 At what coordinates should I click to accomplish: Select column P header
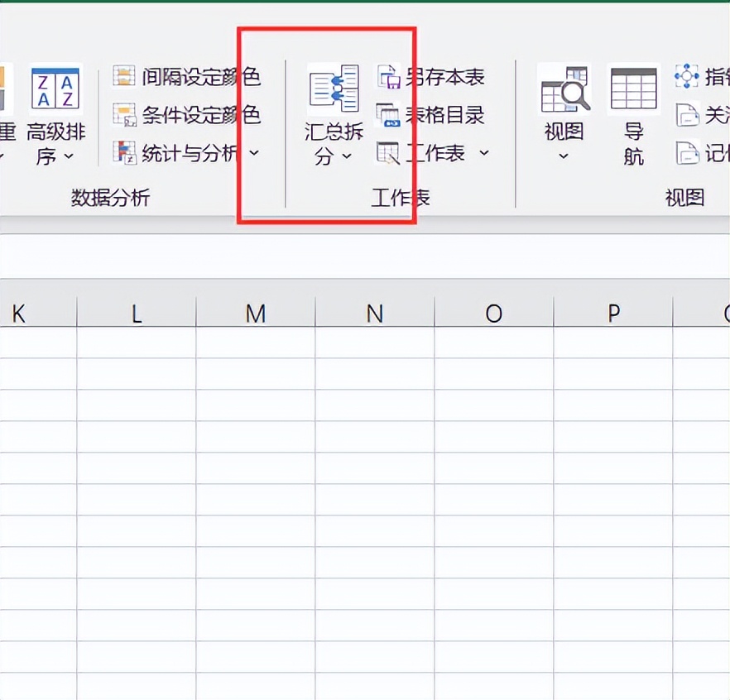613,313
